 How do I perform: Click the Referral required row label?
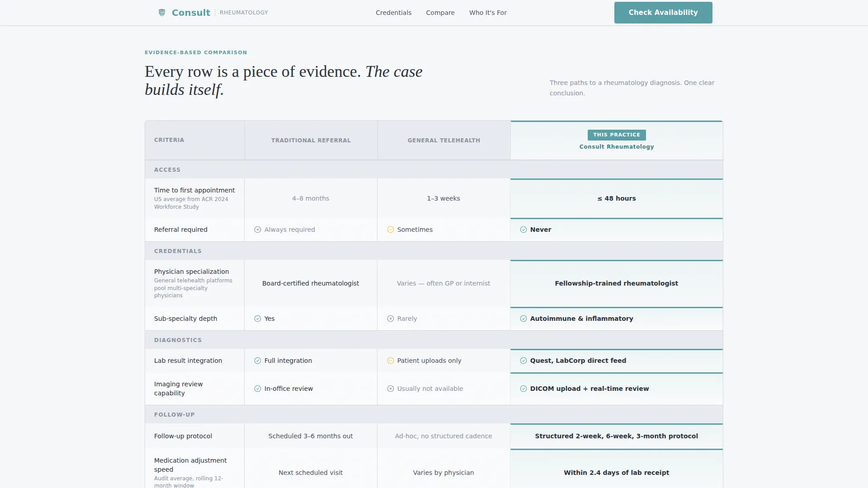click(x=181, y=230)
